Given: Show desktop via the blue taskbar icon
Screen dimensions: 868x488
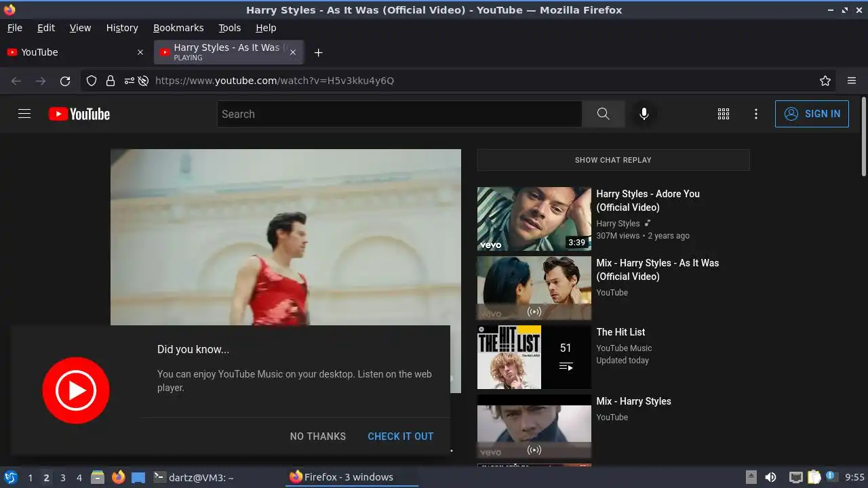Looking at the screenshot, I should (138, 477).
